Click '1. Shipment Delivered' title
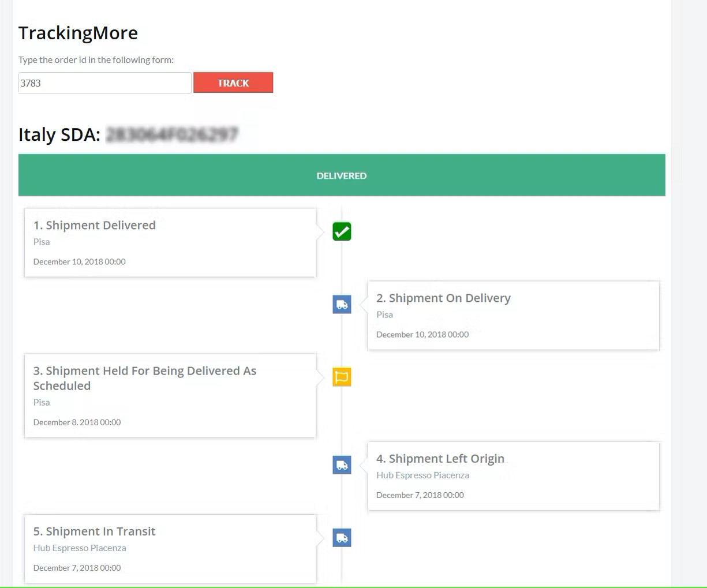Viewport: 707px width, 588px height. pos(95,225)
